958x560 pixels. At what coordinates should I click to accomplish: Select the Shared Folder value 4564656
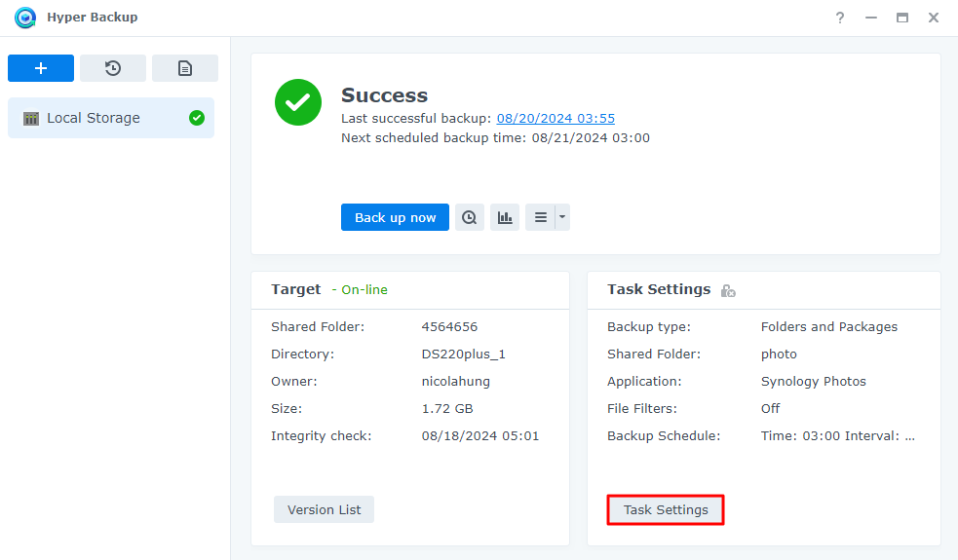click(449, 326)
